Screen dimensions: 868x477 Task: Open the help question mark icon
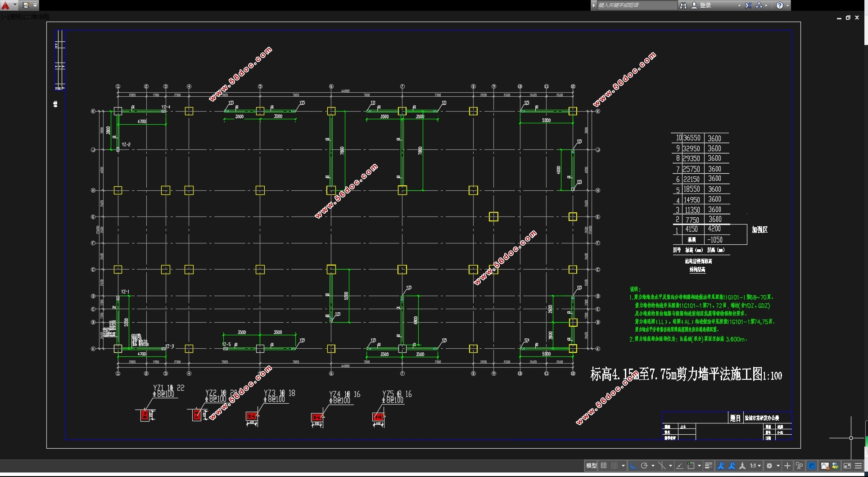click(780, 5)
